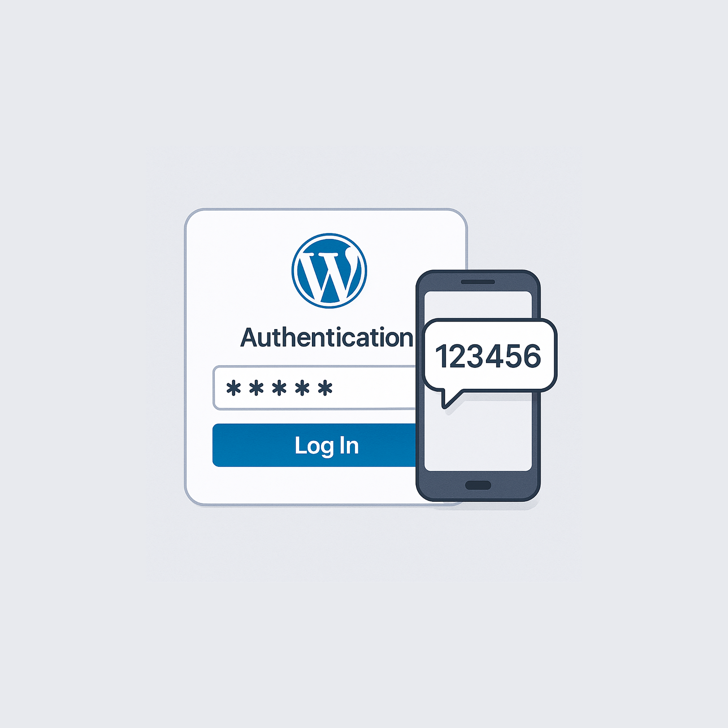
Task: Click the Authentication heading
Action: pyautogui.click(x=327, y=337)
